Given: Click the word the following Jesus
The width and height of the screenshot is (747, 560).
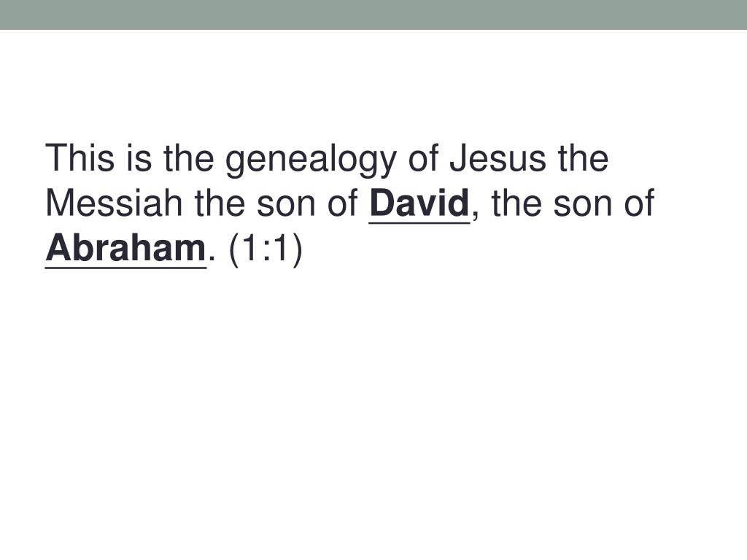Looking at the screenshot, I should pos(583,157).
